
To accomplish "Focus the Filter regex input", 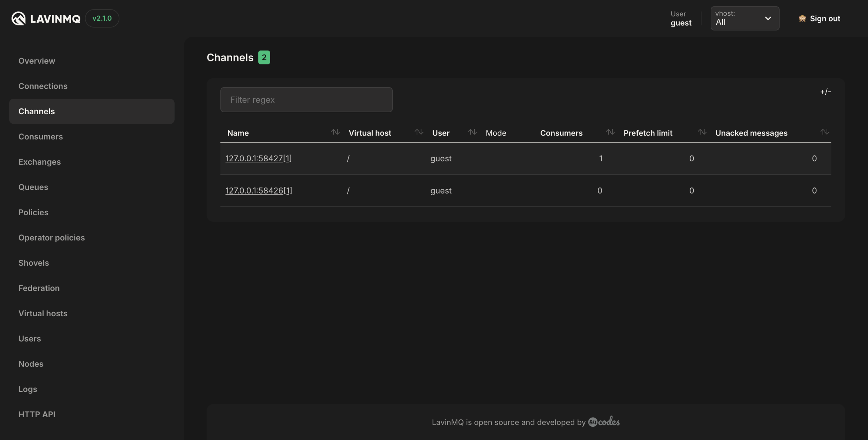I will (307, 100).
